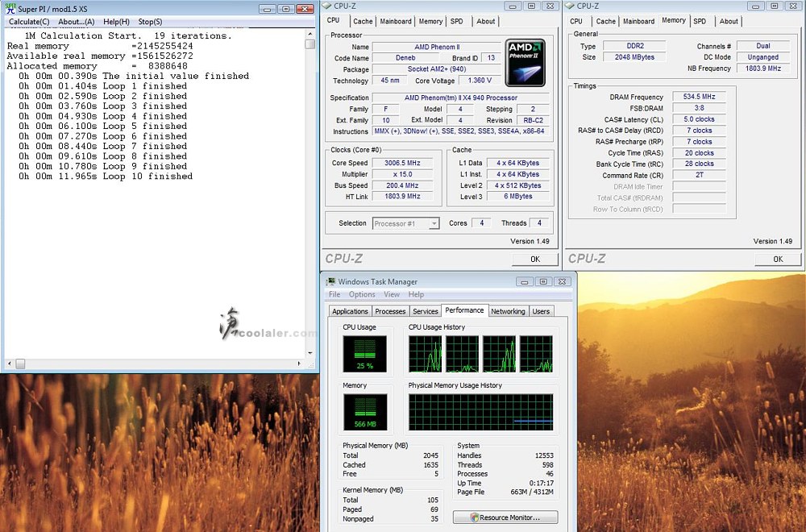Click the Code Name value Deneb
Screen dimensions: 806x532
click(x=405, y=57)
